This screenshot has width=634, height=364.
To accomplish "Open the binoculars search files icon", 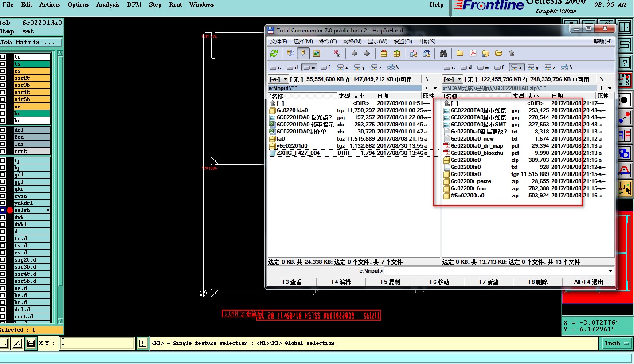I will [x=443, y=53].
